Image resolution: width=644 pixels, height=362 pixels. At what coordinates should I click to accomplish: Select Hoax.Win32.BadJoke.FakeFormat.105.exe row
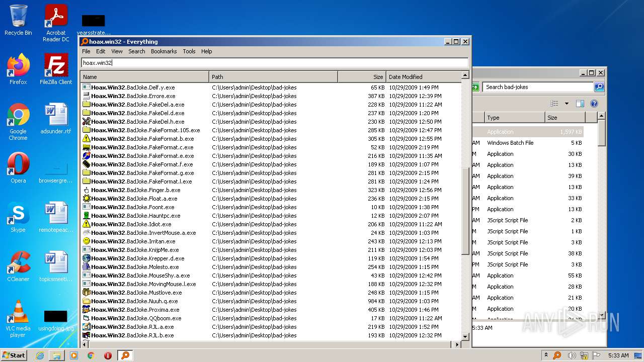click(x=270, y=130)
